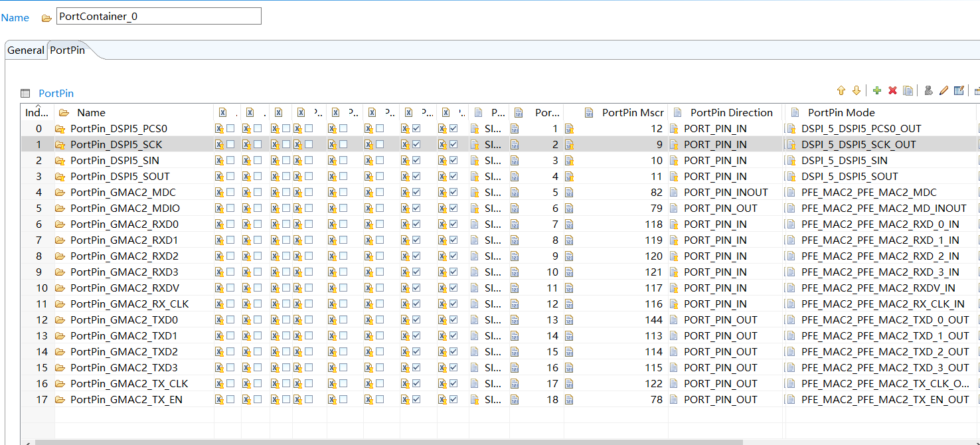The image size is (980, 445).
Task: Edit selected entry with pencil icon
Action: pyautogui.click(x=943, y=90)
